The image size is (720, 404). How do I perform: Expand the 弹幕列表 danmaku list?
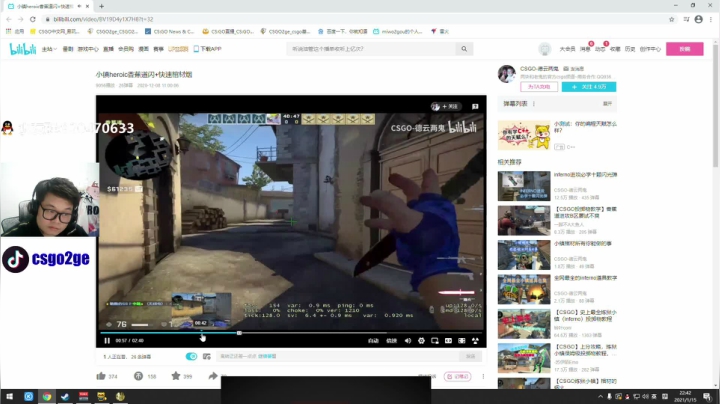point(608,104)
